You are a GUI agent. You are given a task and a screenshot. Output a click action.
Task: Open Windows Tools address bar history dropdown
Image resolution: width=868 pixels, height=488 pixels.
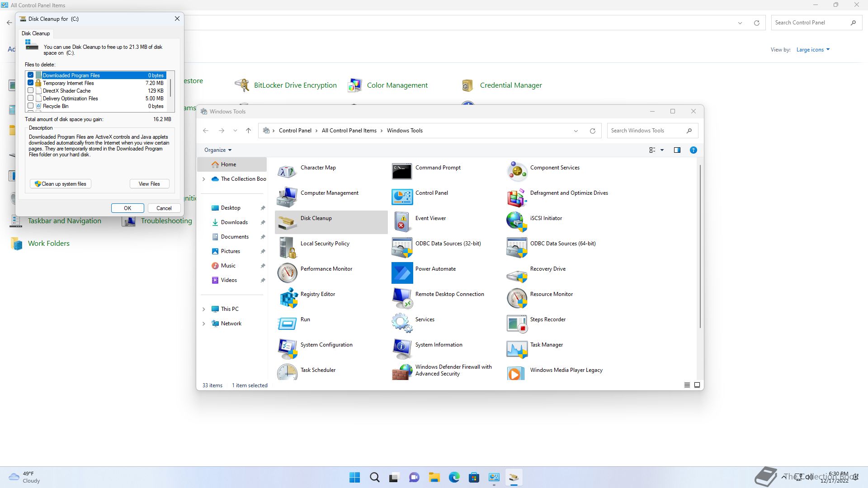576,131
